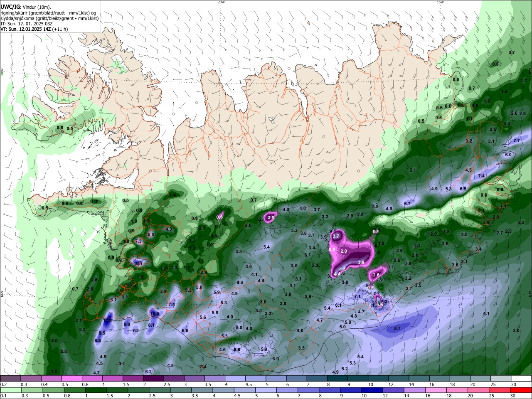Click the IT initial time line '03Z'
532x399 pixels.
pos(49,24)
